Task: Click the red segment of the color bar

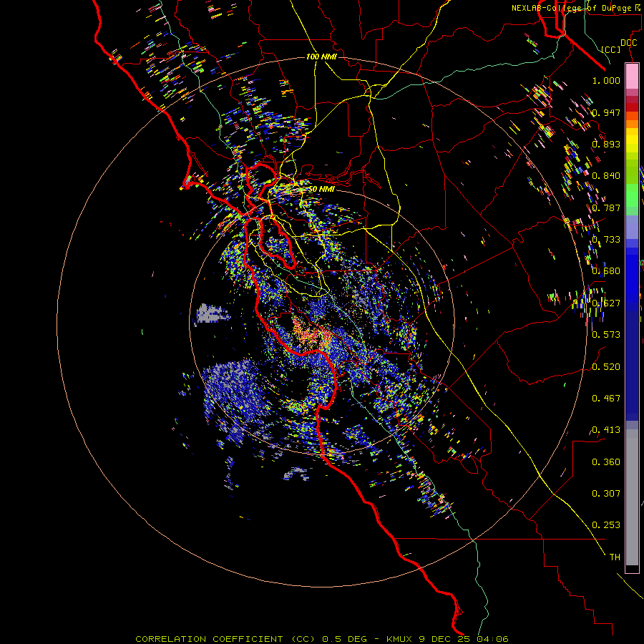Action: click(x=632, y=107)
